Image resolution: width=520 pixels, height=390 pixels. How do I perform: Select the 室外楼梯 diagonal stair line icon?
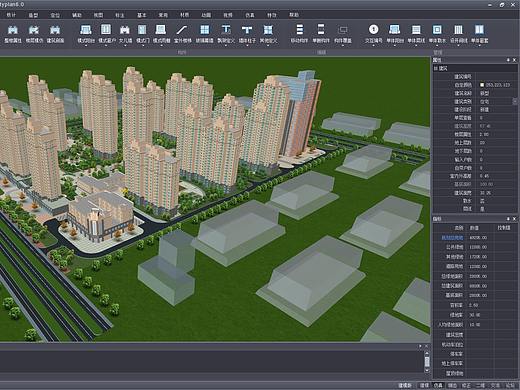click(x=182, y=30)
